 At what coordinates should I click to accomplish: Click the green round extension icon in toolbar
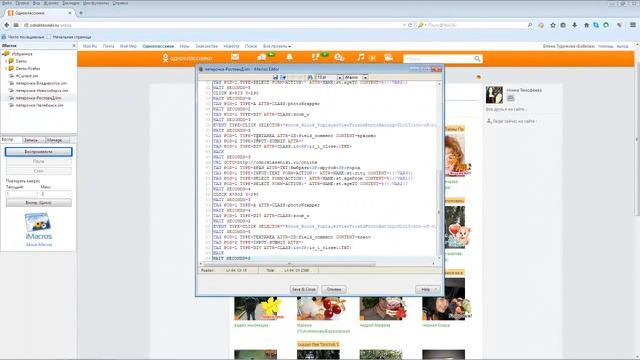click(606, 25)
